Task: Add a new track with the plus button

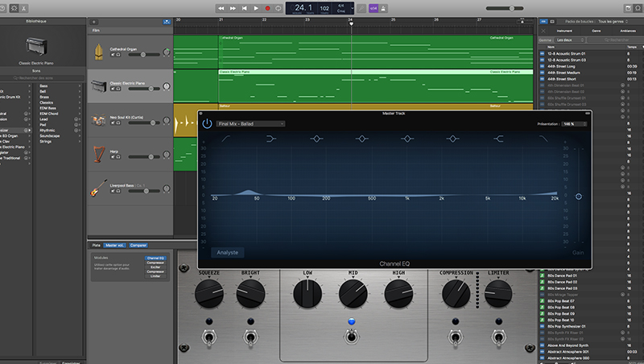Action: pyautogui.click(x=93, y=22)
